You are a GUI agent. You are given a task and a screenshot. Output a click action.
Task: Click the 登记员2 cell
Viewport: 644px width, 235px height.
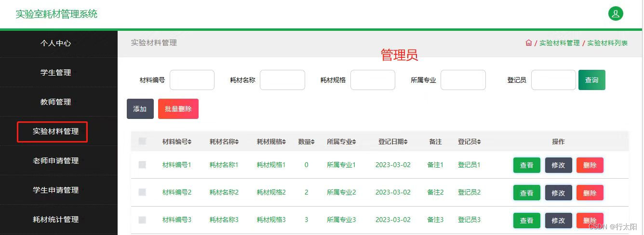tap(470, 192)
